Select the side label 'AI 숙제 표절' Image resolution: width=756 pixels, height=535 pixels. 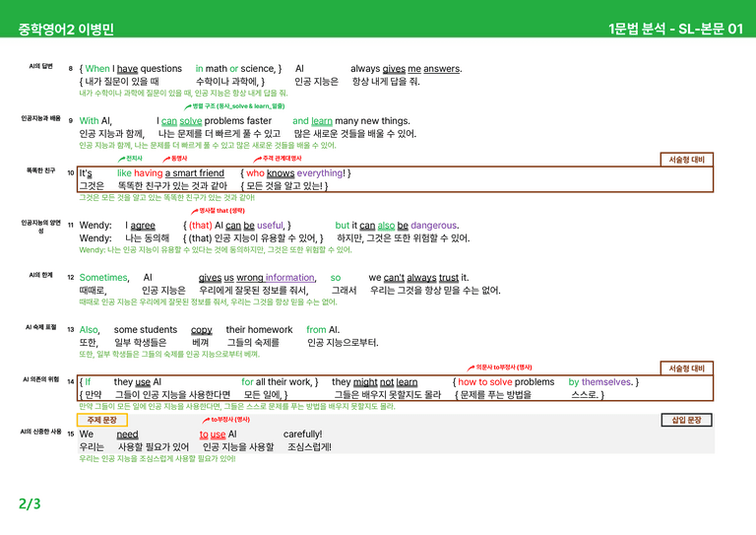[x=41, y=327]
